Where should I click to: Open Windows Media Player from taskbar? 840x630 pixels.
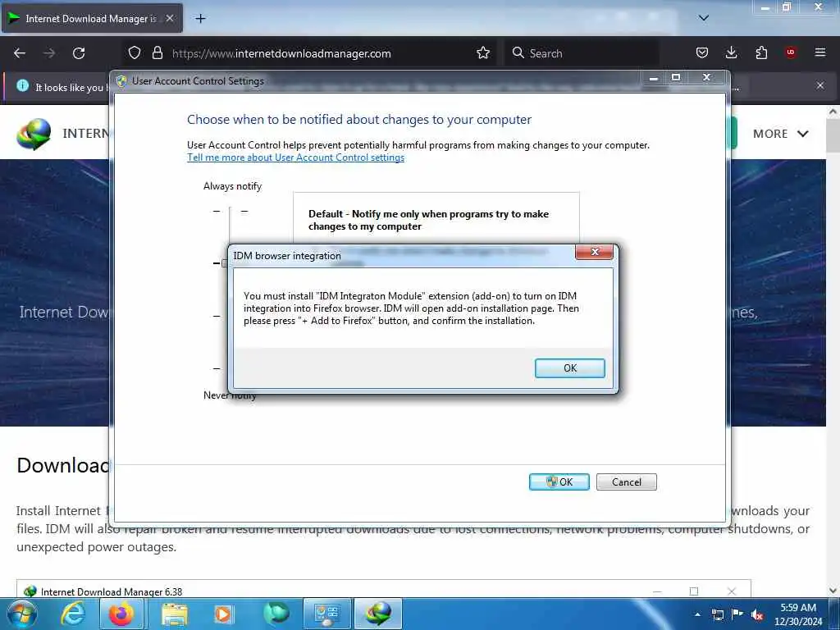coord(223,614)
